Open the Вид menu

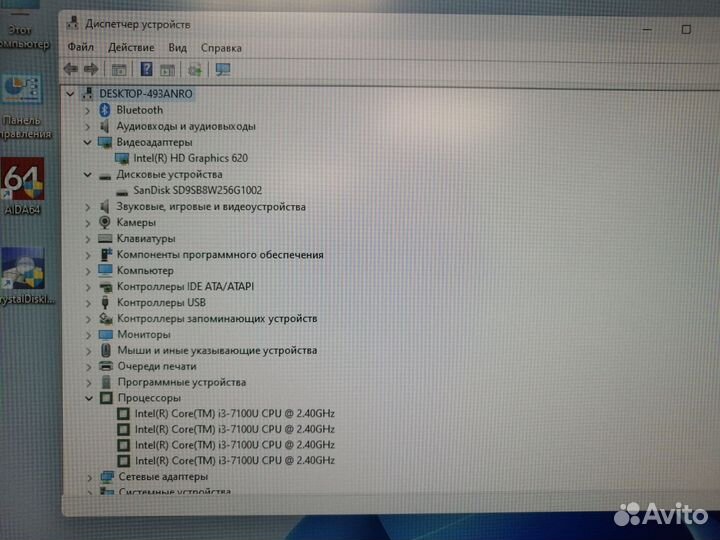[x=177, y=48]
